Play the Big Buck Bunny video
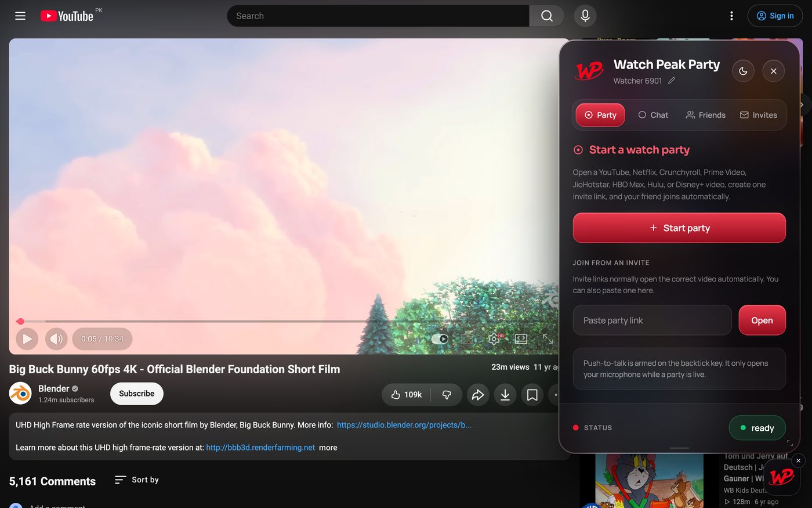 coord(27,338)
